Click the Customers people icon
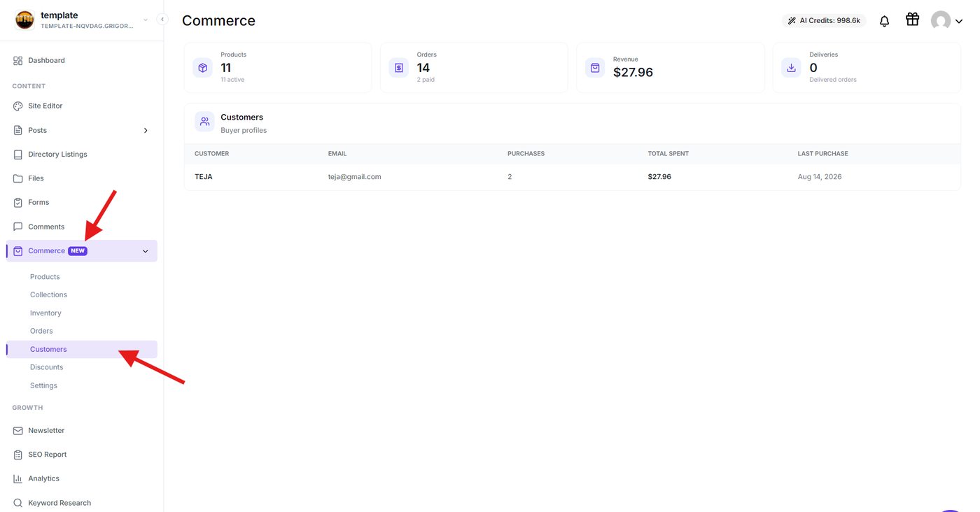This screenshot has height=512, width=980. coord(204,122)
